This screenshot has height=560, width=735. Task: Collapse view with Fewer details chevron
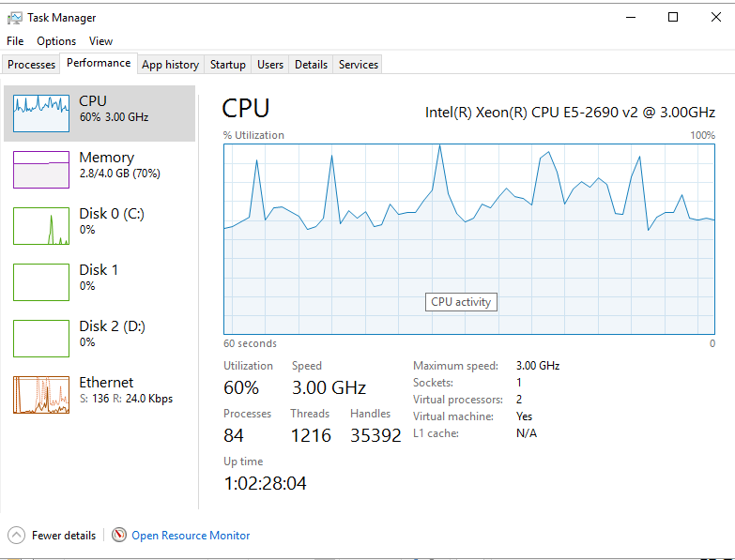(x=17, y=536)
